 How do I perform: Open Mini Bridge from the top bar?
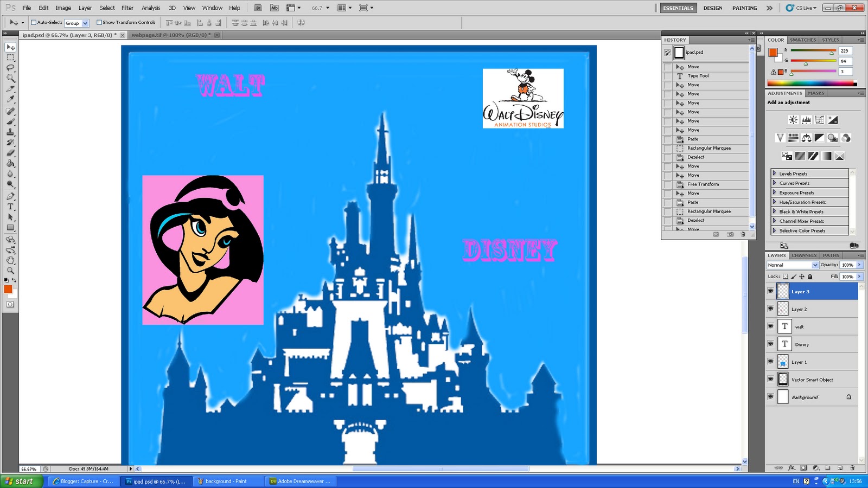pyautogui.click(x=275, y=8)
